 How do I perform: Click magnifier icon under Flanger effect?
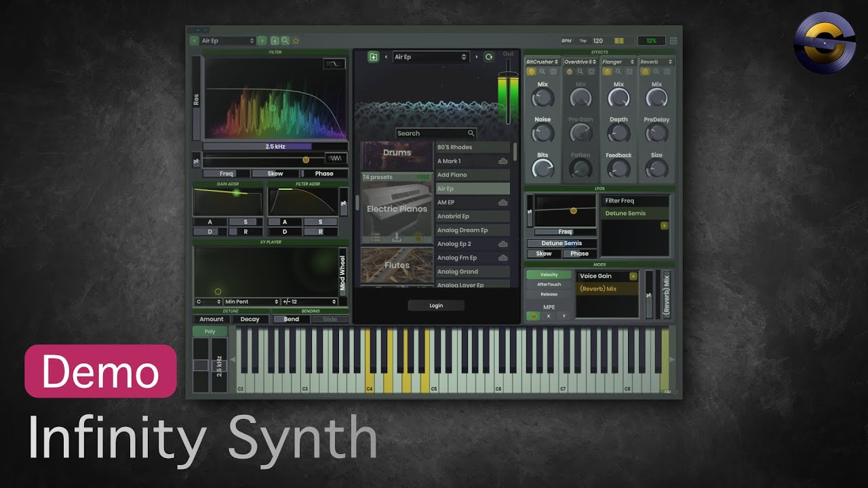tap(618, 71)
